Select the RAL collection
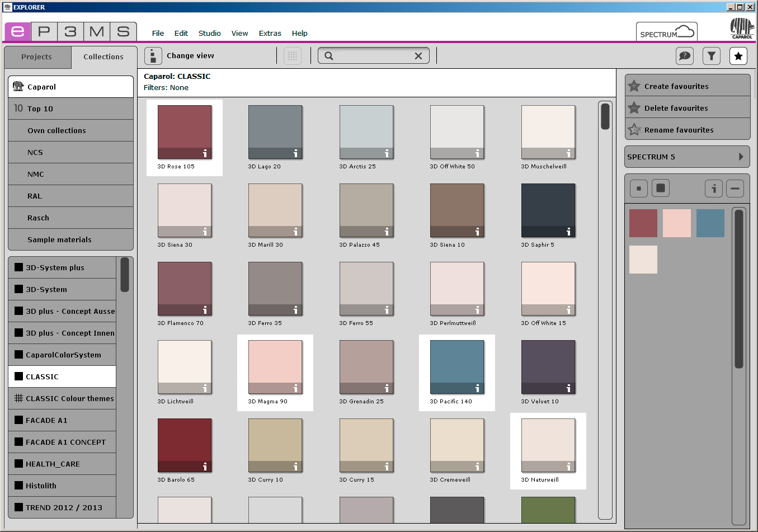This screenshot has height=532, width=758. [x=70, y=196]
